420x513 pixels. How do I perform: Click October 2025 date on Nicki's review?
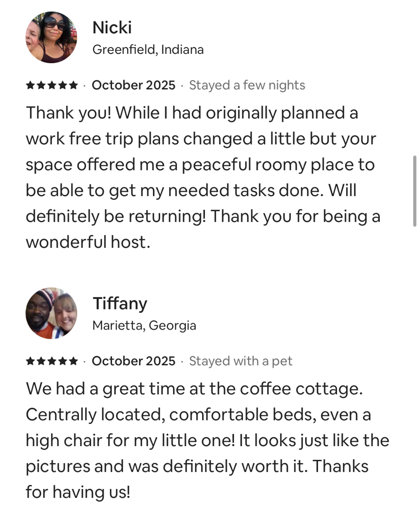(x=134, y=85)
